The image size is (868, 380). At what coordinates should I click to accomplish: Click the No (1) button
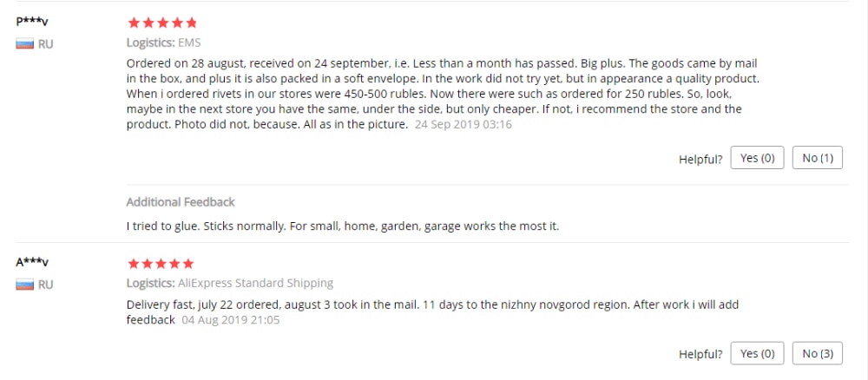pyautogui.click(x=818, y=158)
